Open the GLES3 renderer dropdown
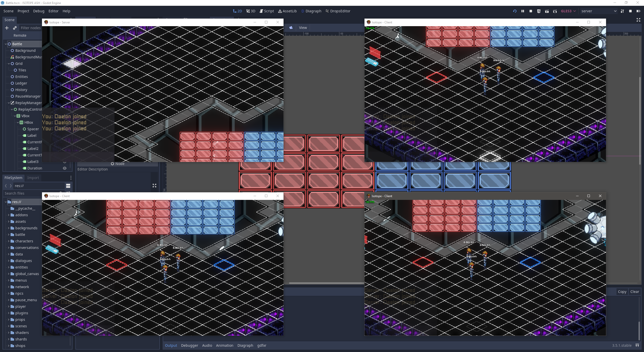This screenshot has height=352, width=644. click(x=568, y=11)
